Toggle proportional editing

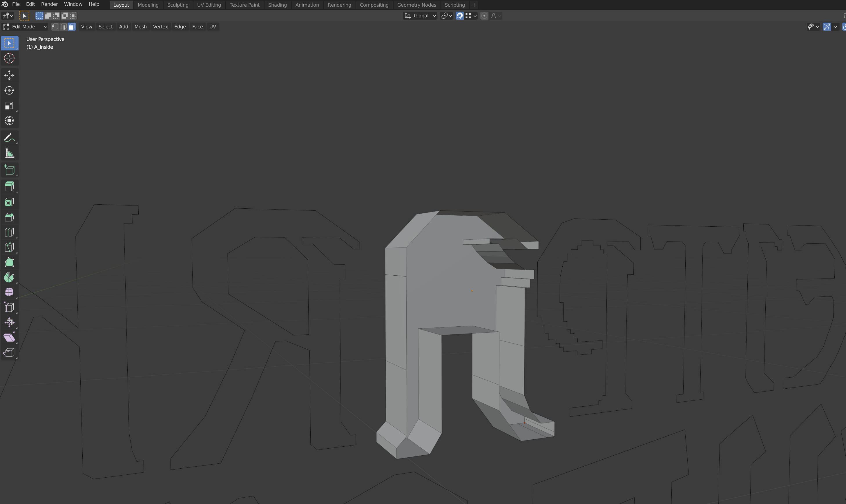[484, 16]
